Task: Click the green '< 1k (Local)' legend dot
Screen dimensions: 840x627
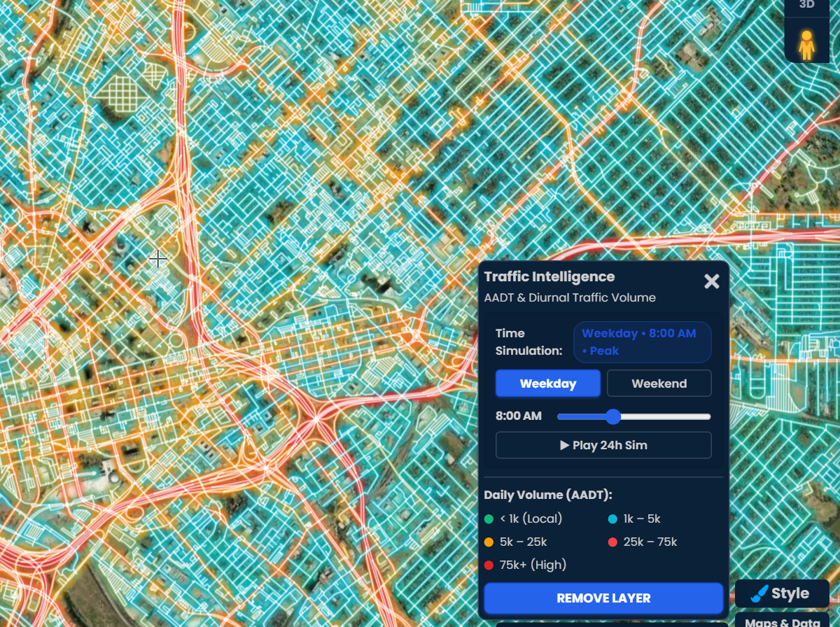Action: coord(489,519)
